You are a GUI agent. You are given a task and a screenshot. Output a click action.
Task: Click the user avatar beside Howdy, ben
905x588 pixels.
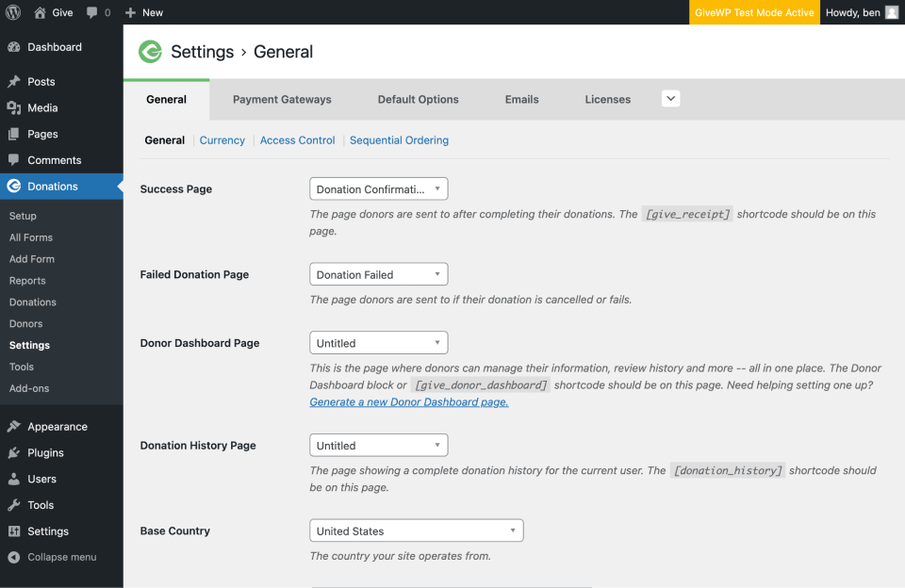coord(892,12)
